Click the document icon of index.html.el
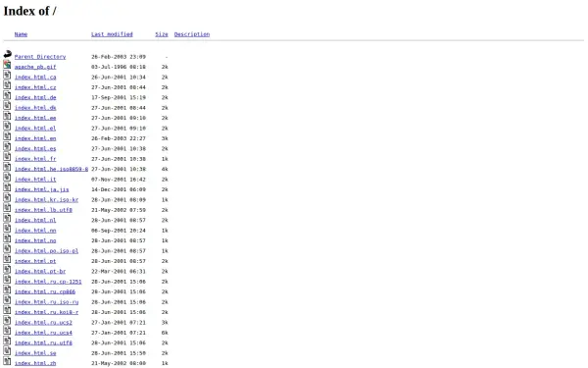This screenshot has height=368, width=588. click(7, 126)
